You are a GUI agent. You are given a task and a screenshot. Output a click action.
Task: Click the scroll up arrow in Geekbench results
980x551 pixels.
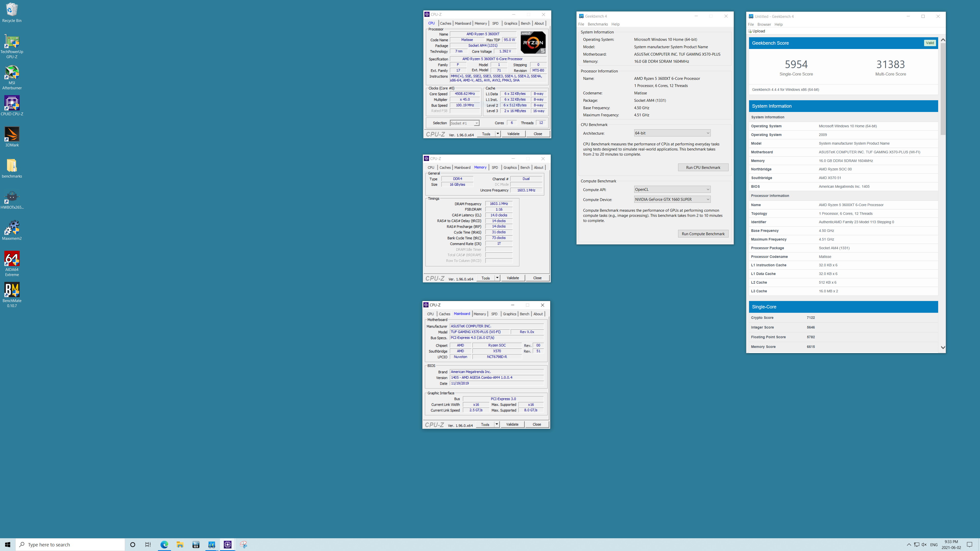point(943,40)
